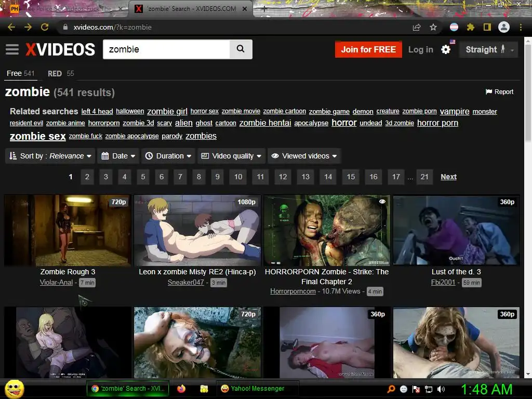Open site settings gear icon

445,49
